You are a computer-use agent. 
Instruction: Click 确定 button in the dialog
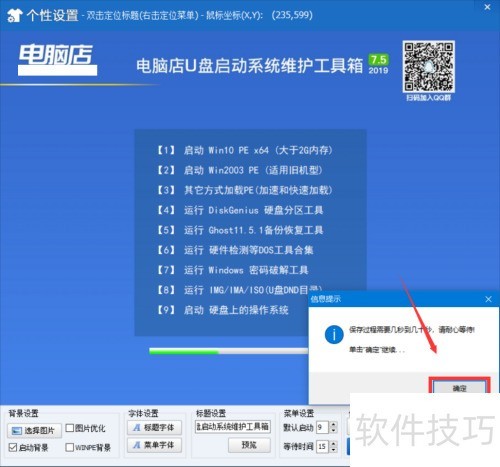tap(459, 388)
